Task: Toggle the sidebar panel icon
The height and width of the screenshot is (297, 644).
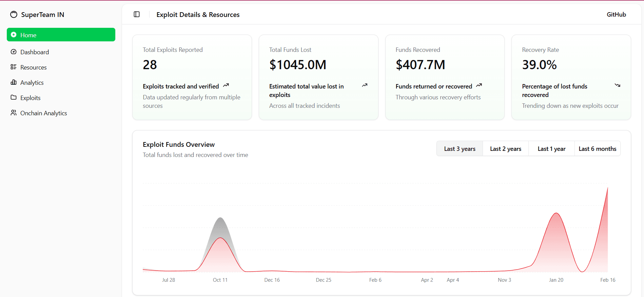Action: (x=137, y=14)
